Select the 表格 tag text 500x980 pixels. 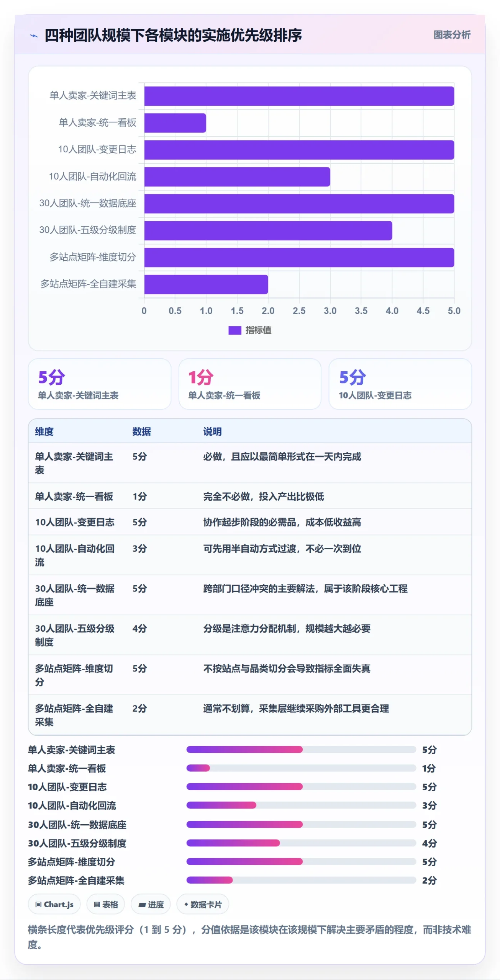point(110,905)
